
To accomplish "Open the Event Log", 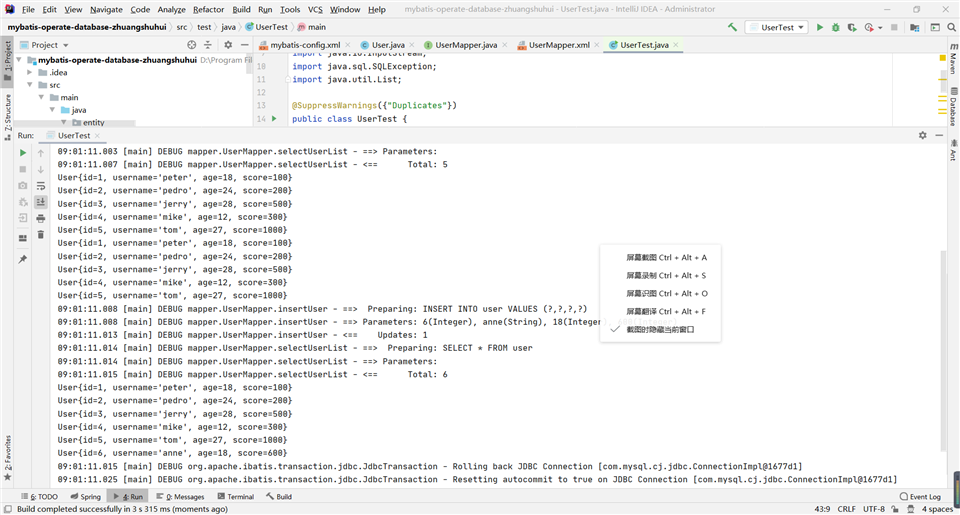I will [x=920, y=497].
